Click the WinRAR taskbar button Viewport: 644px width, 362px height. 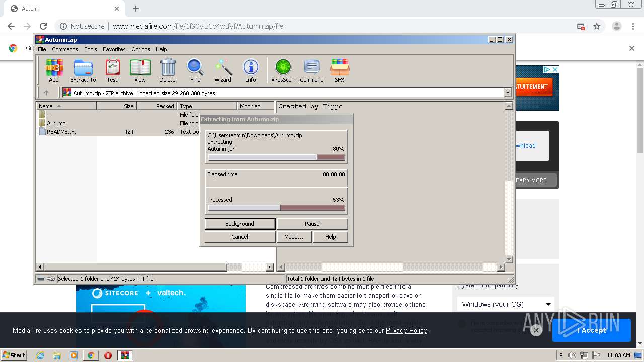tap(125, 355)
